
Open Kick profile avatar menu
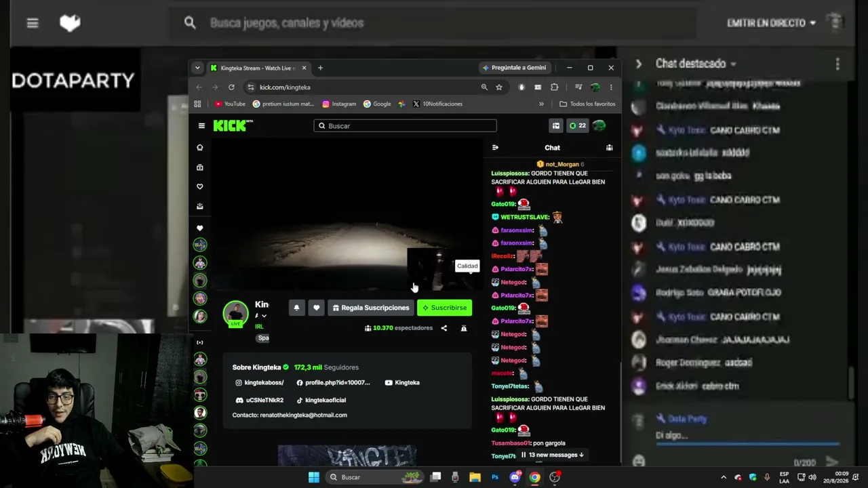(x=599, y=125)
